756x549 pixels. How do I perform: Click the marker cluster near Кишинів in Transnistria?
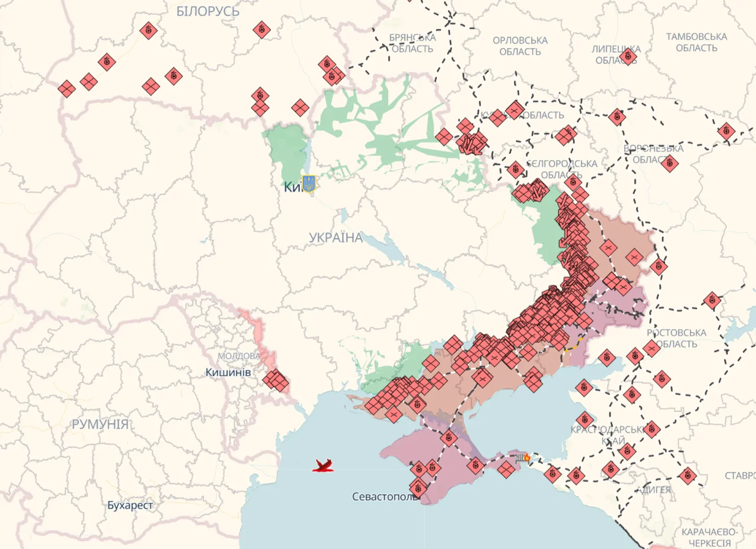(276, 381)
